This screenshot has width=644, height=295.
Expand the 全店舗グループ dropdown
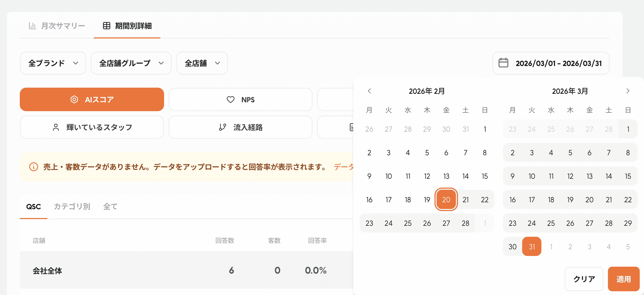[x=131, y=63]
